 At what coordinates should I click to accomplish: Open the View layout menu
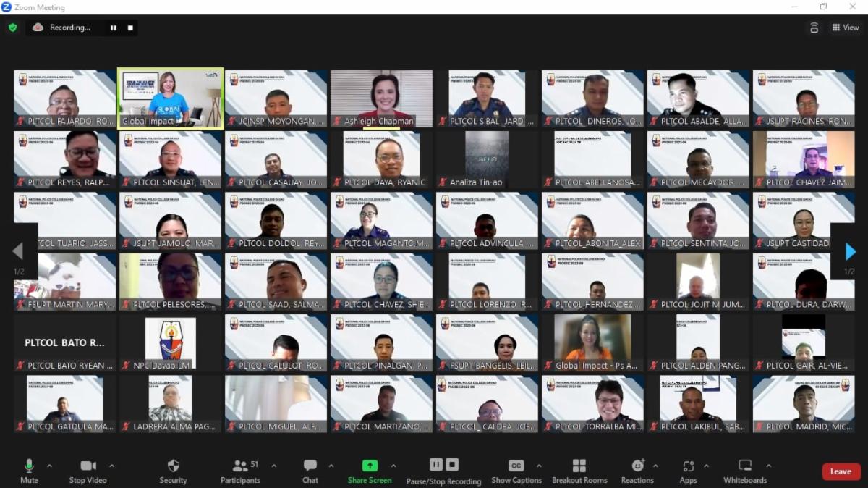point(845,28)
